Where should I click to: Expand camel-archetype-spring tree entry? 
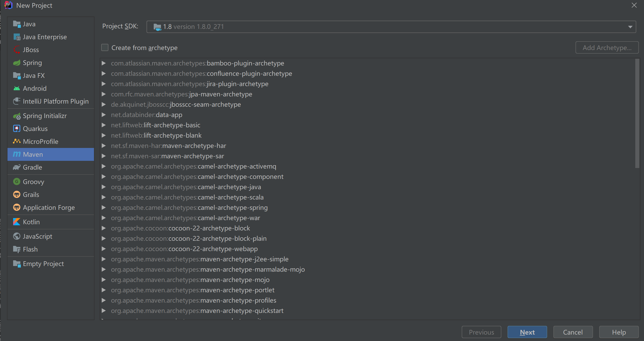pyautogui.click(x=104, y=207)
